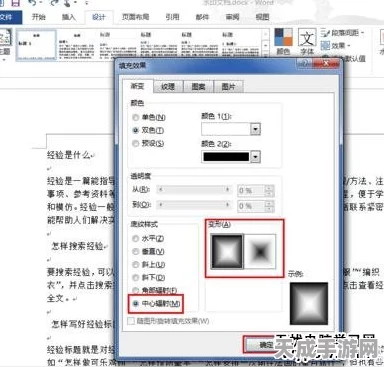
Task: Toggle 随图形旋转填充效果 checkbox
Action: (131, 321)
